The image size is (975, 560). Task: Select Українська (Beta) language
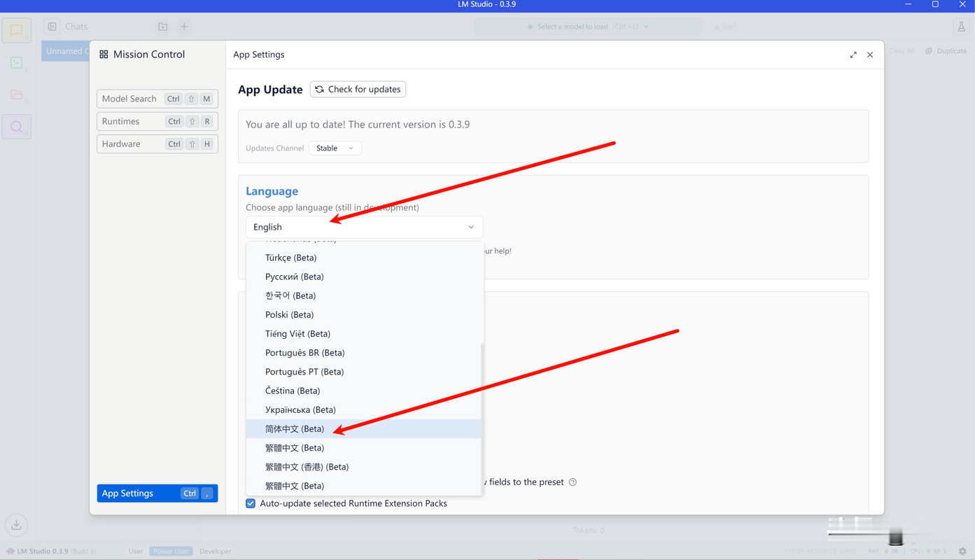tap(363, 409)
